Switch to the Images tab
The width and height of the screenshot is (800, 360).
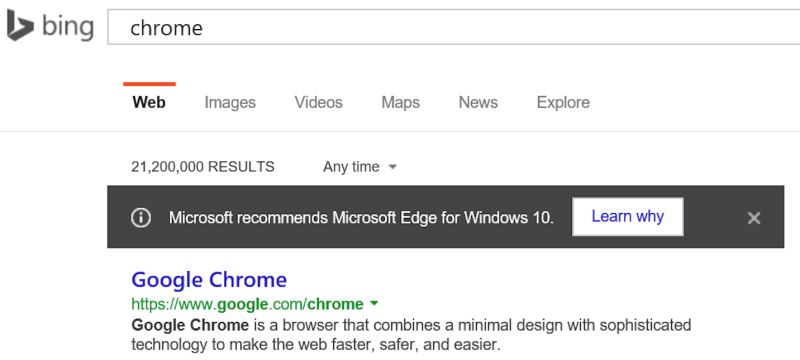pyautogui.click(x=230, y=102)
